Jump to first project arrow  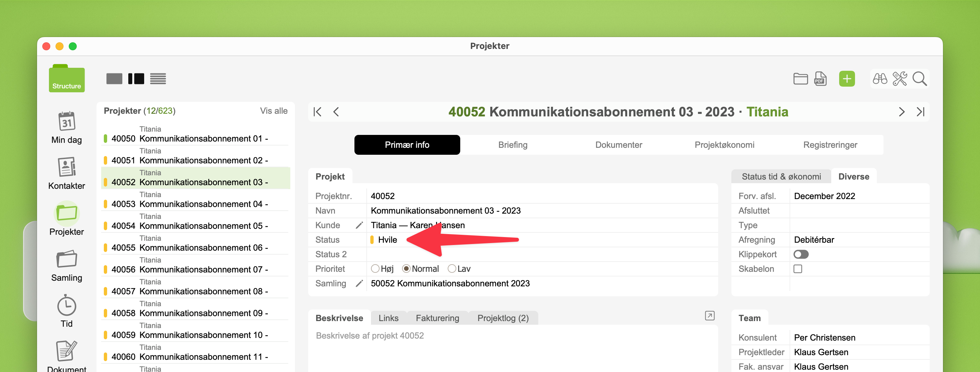point(317,112)
